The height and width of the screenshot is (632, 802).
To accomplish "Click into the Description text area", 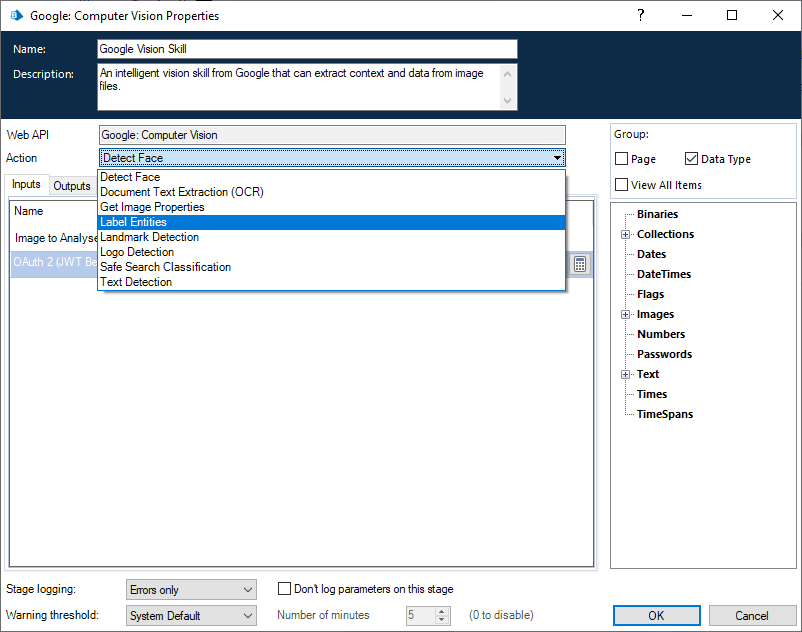I will pyautogui.click(x=299, y=87).
